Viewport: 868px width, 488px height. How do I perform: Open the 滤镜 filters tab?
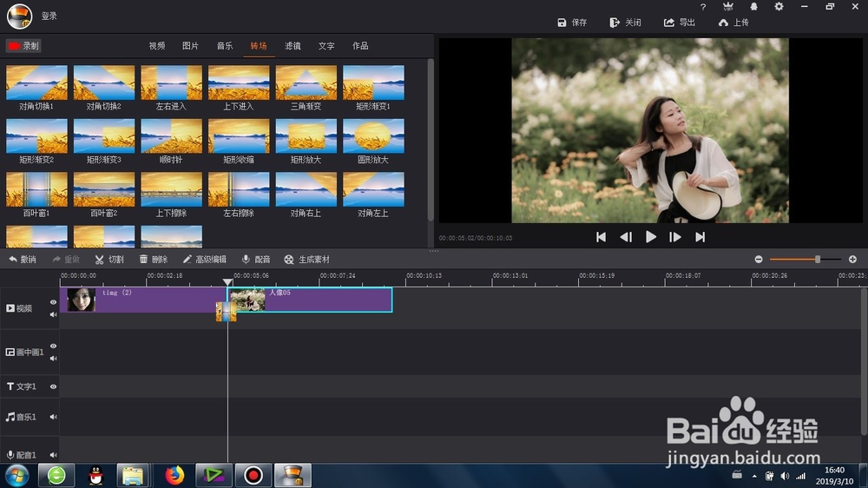pos(293,46)
